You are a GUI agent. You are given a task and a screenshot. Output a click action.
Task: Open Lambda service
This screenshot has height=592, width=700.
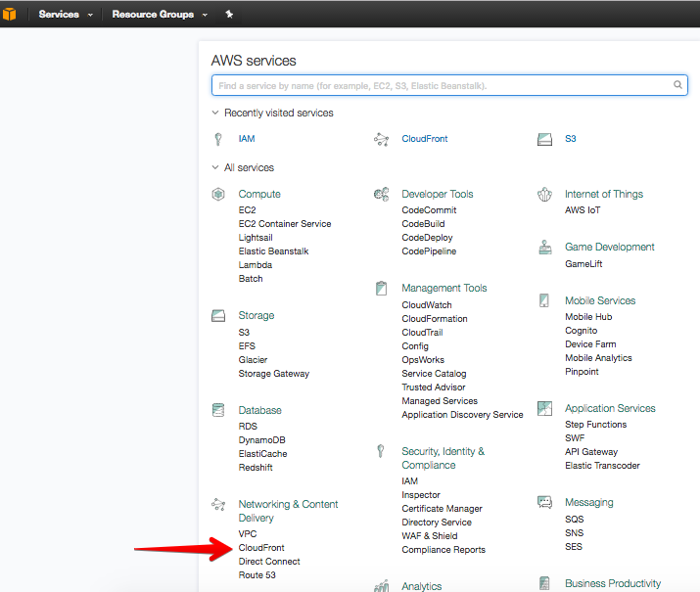pos(255,265)
